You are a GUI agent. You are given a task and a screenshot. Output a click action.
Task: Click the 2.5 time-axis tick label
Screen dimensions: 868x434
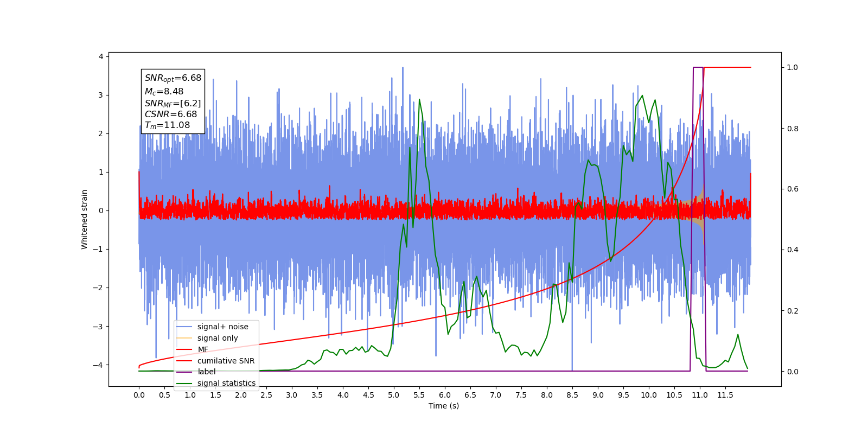pos(266,395)
